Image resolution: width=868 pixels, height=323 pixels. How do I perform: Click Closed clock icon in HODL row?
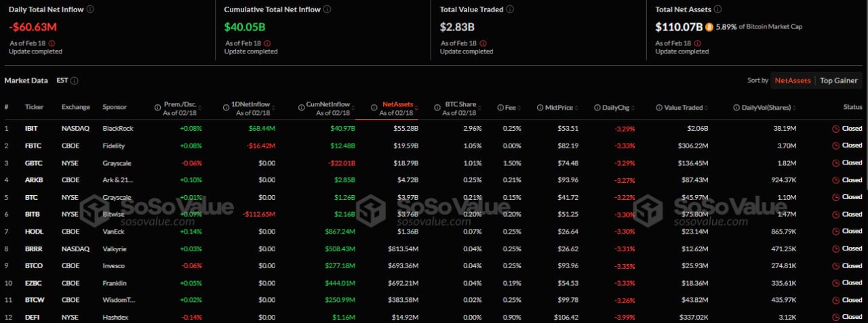point(835,231)
